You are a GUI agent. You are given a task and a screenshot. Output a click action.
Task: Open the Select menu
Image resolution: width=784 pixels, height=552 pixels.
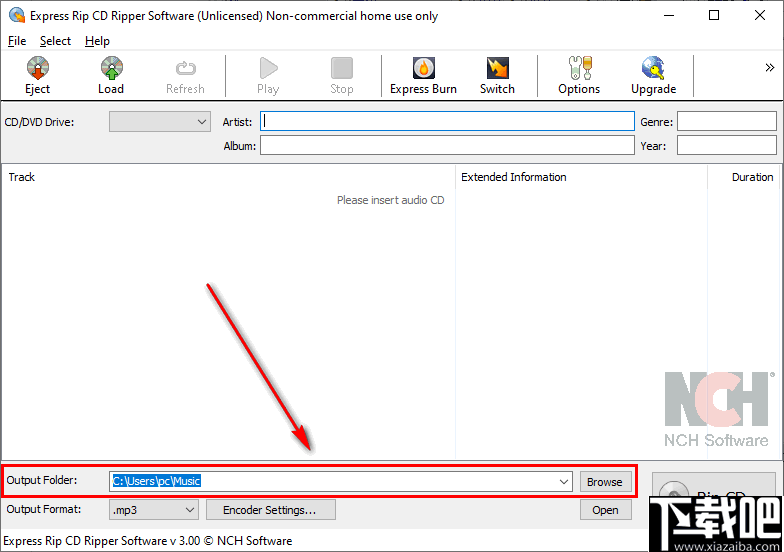[56, 41]
